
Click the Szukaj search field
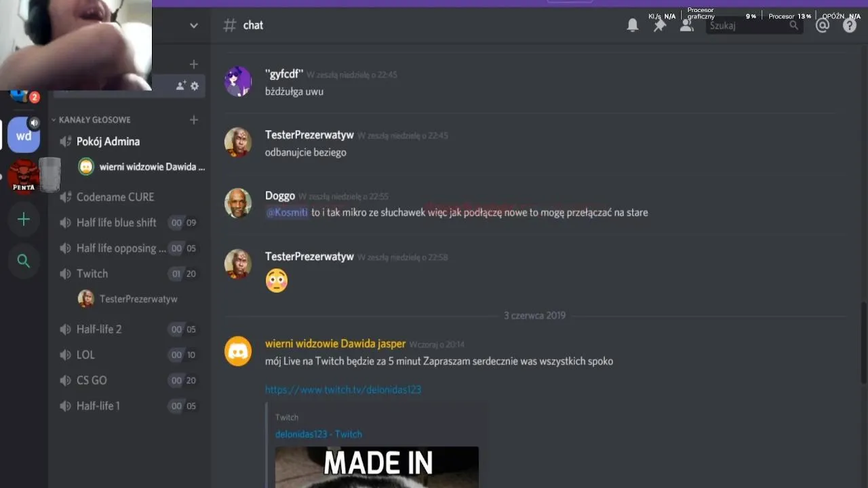coord(754,25)
